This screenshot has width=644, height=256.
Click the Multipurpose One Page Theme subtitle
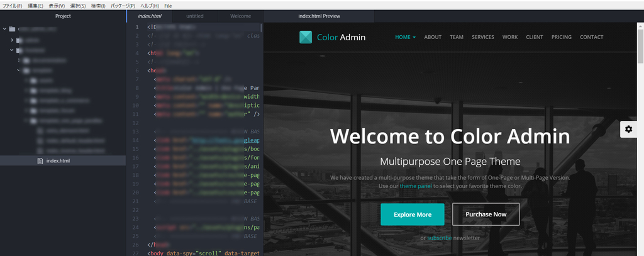450,161
